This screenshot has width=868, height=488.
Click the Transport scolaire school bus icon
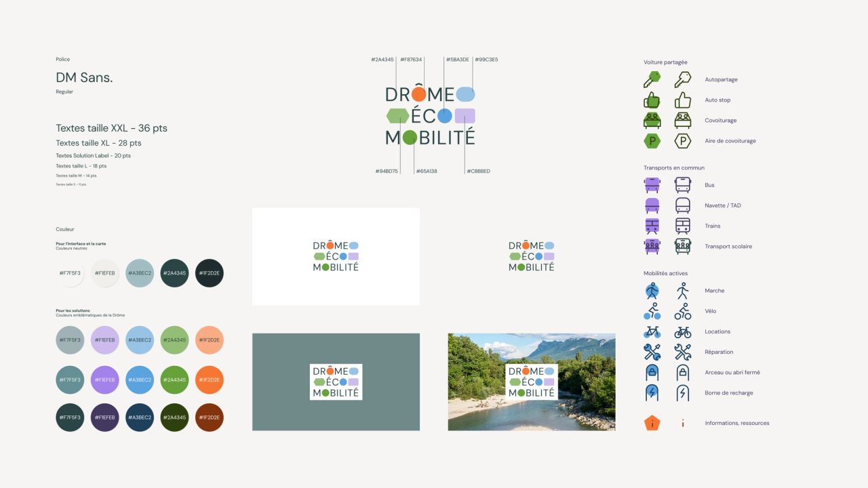[x=652, y=246]
